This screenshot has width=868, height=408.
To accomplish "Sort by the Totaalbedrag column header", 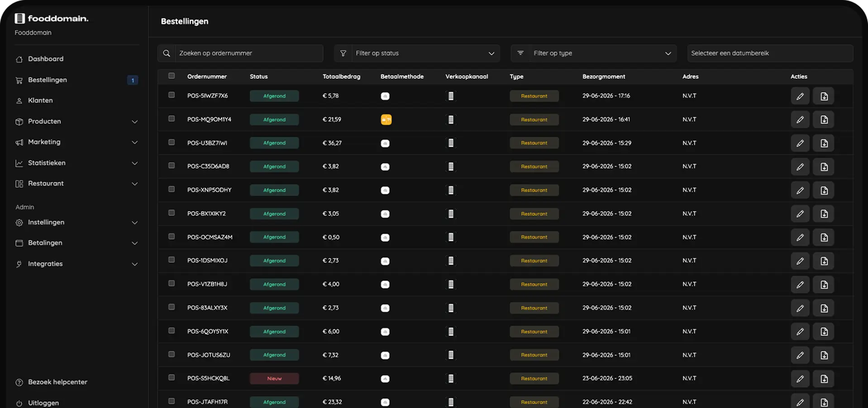I will 341,77.
